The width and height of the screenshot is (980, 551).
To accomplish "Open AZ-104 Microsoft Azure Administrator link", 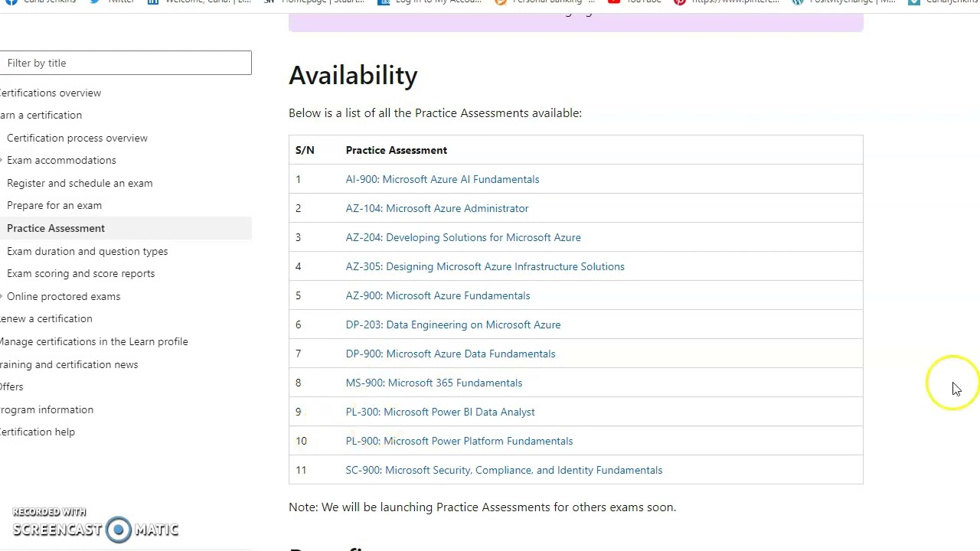I will tap(437, 208).
